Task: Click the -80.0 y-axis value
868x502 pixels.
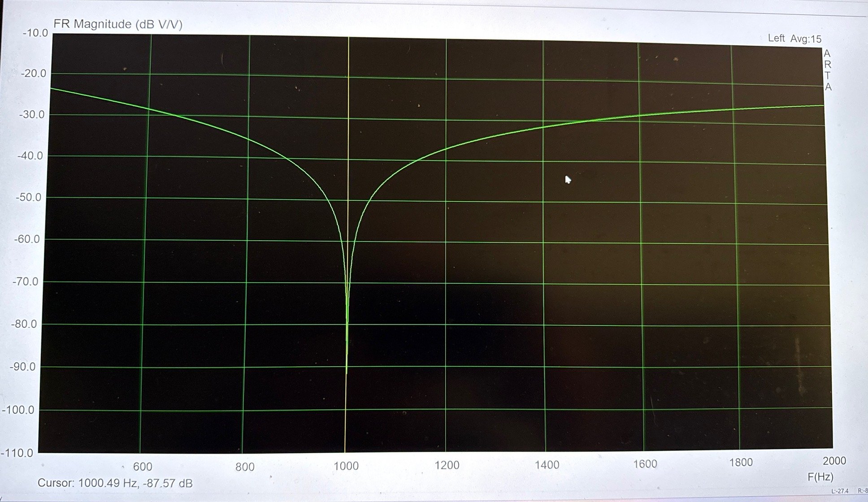Action: (24, 324)
